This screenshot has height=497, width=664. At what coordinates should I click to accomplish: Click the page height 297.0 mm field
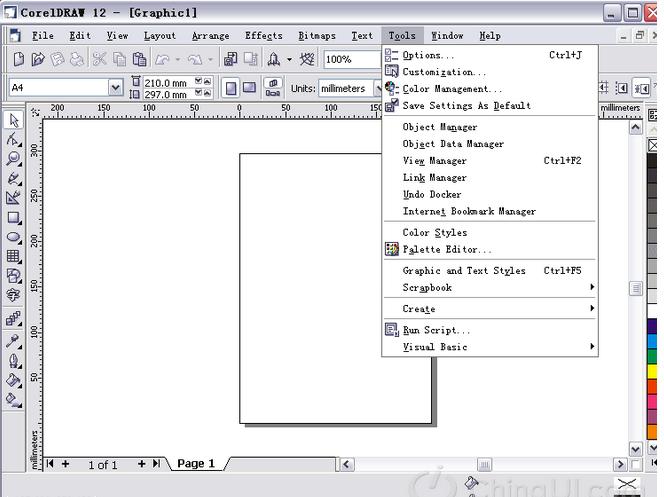[x=168, y=94]
